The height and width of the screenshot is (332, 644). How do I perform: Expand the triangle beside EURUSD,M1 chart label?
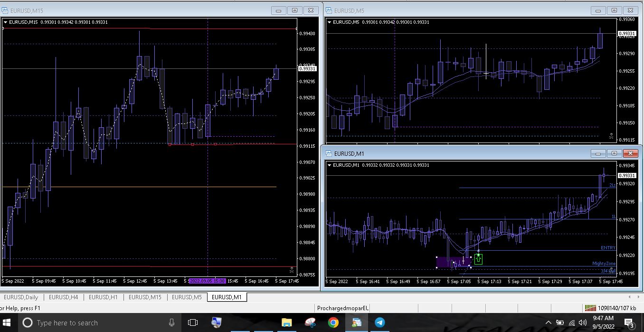[x=330, y=165]
